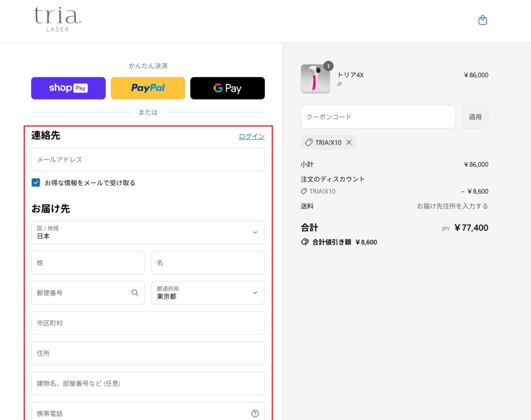Open the 国 / 地域 country dropdown
The width and height of the screenshot is (531, 420).
click(148, 232)
